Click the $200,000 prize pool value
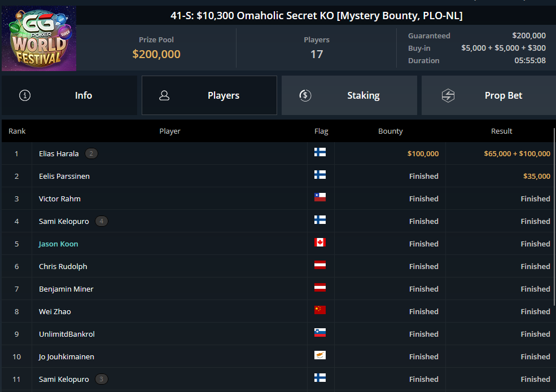 [x=156, y=54]
